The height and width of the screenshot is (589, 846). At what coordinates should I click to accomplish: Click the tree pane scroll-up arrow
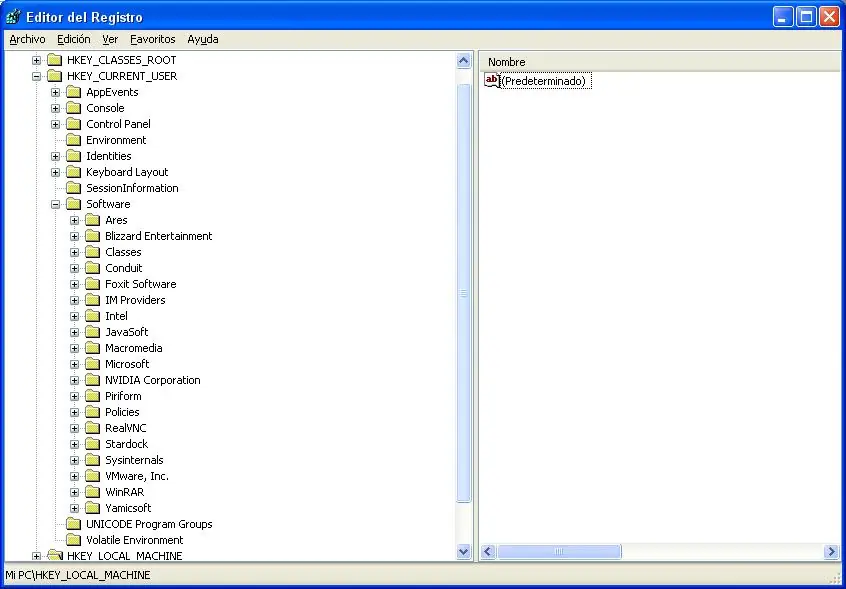[x=463, y=60]
